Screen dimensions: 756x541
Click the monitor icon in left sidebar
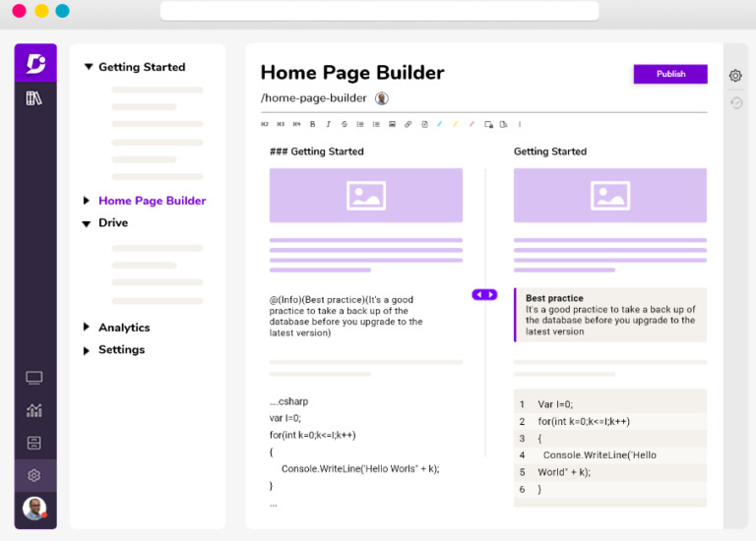34,378
